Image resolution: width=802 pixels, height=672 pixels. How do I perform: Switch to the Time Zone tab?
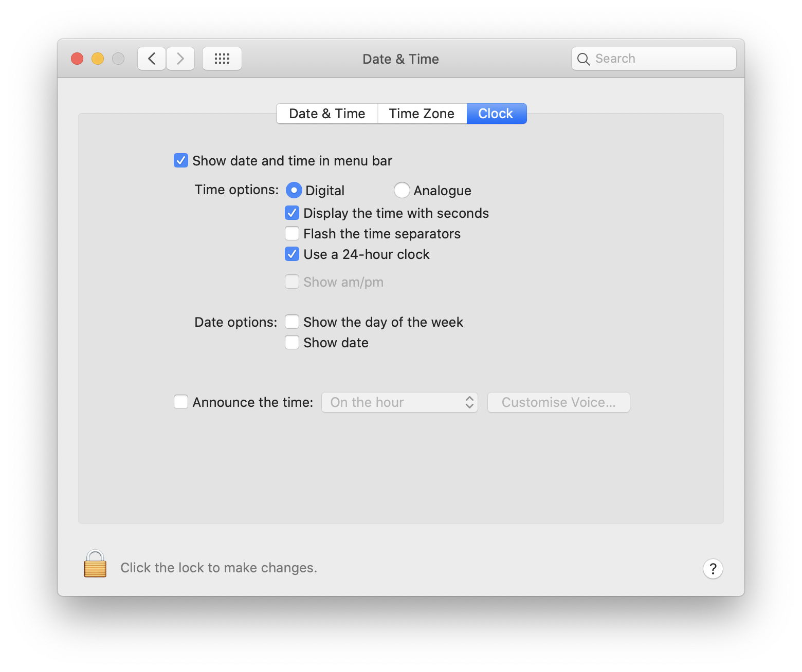pyautogui.click(x=422, y=113)
